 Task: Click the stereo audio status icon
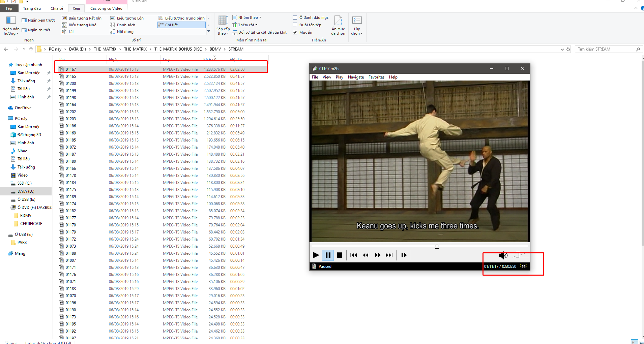click(524, 266)
